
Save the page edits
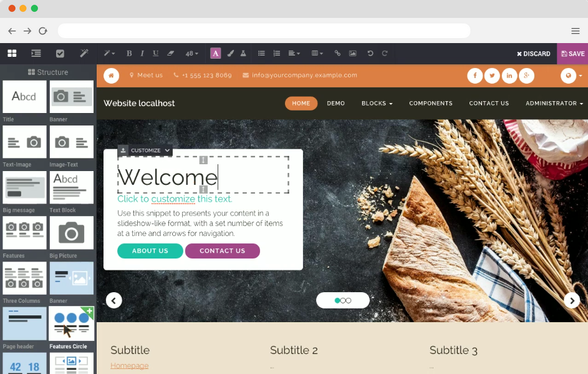pyautogui.click(x=572, y=54)
